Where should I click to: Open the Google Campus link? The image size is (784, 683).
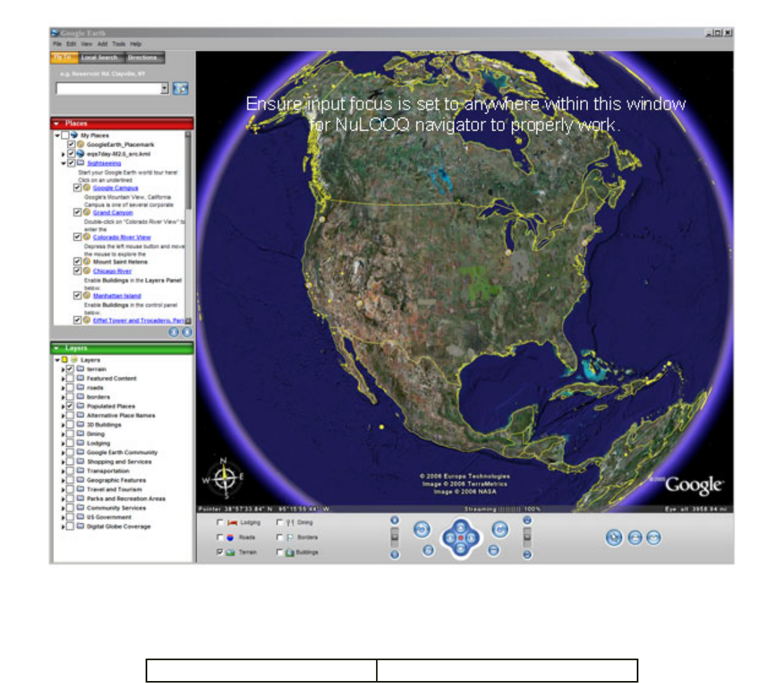[115, 188]
